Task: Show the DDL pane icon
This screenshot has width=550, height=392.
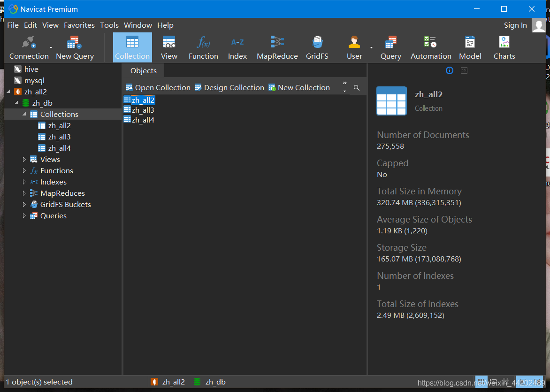Action: [x=464, y=70]
